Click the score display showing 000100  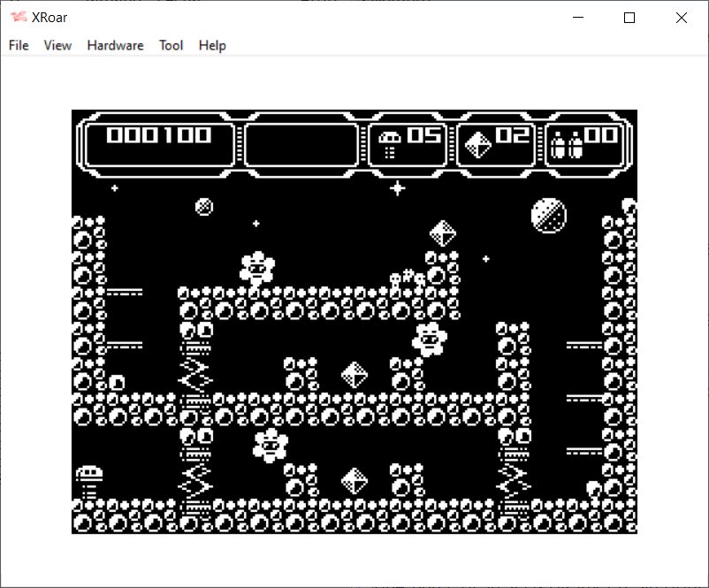coord(159,135)
